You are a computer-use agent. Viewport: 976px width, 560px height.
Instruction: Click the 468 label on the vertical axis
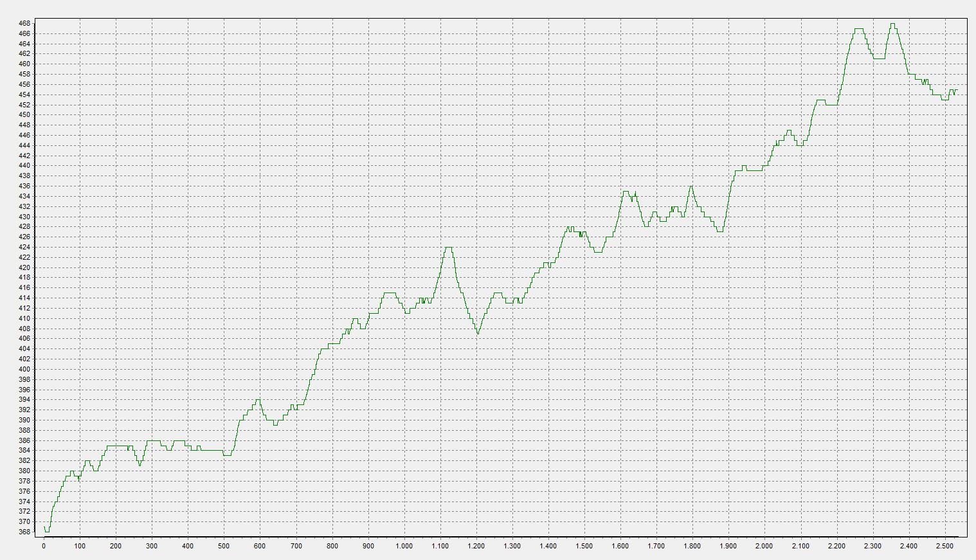coord(24,23)
